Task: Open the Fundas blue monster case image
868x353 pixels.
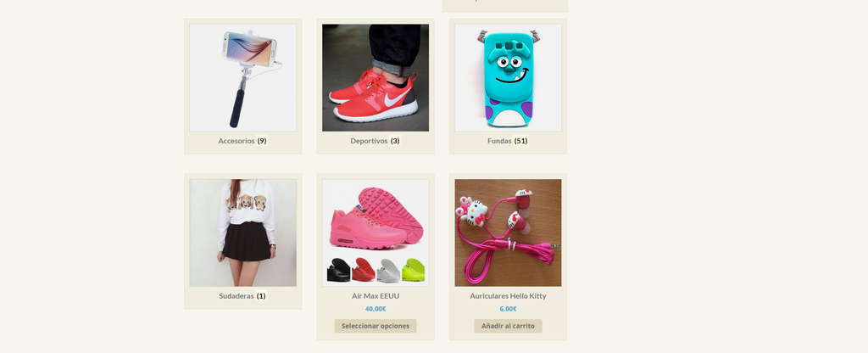Action: pyautogui.click(x=509, y=77)
